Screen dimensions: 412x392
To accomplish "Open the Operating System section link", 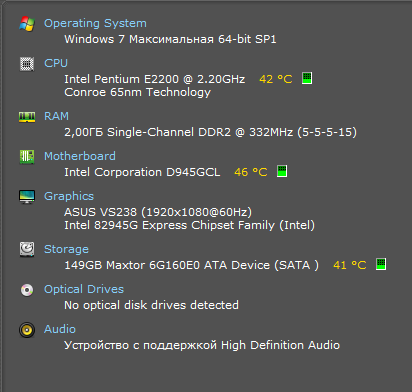I will click(x=95, y=23).
